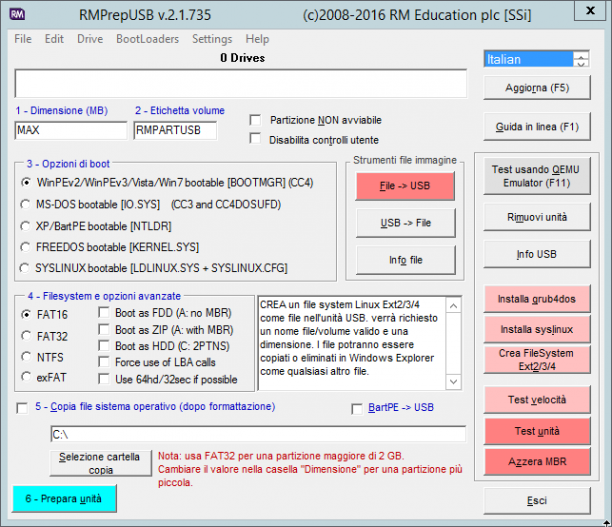
Task: Open the BootLoaders menu
Action: pyautogui.click(x=148, y=39)
